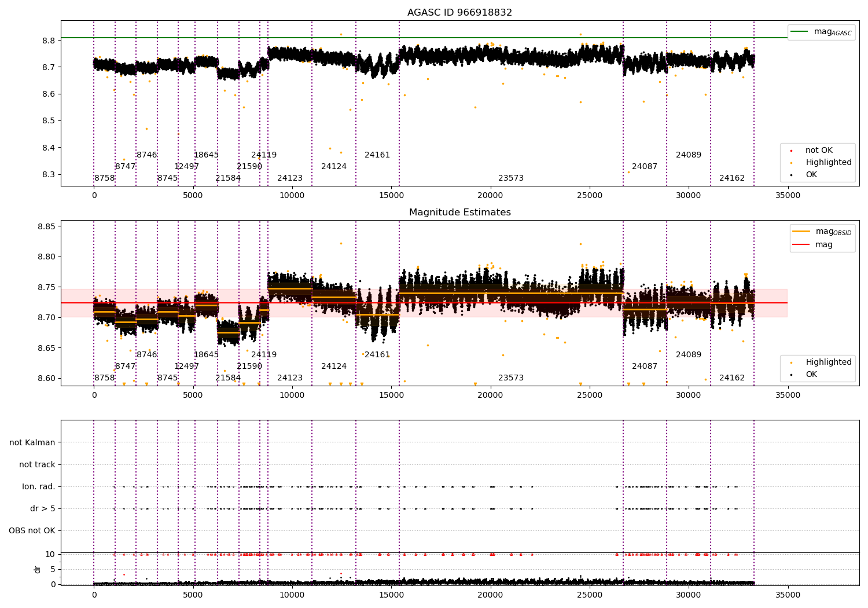Click obsid label 24089 in AGASC ID plot

[689, 155]
